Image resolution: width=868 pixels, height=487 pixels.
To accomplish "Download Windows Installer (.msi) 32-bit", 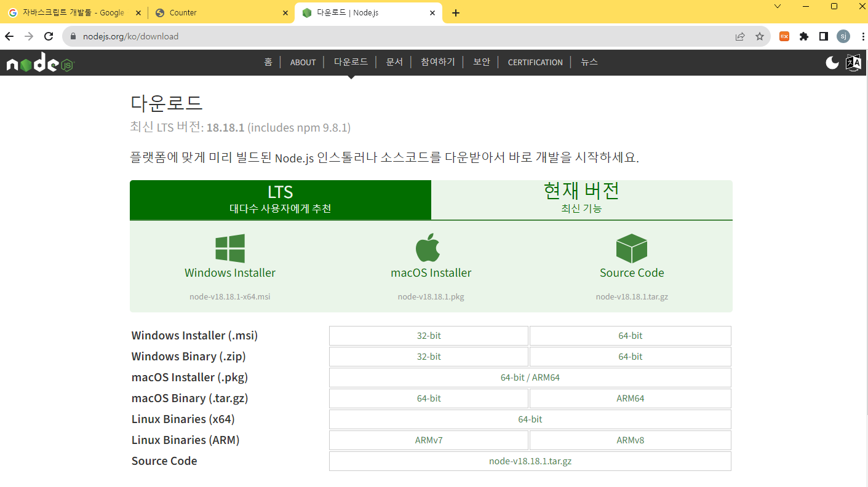I will click(429, 336).
